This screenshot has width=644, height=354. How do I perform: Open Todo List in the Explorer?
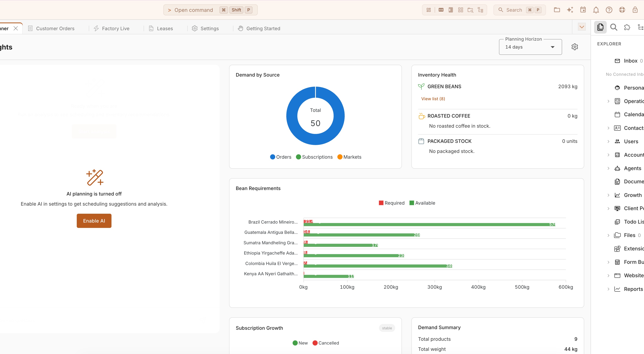629,222
